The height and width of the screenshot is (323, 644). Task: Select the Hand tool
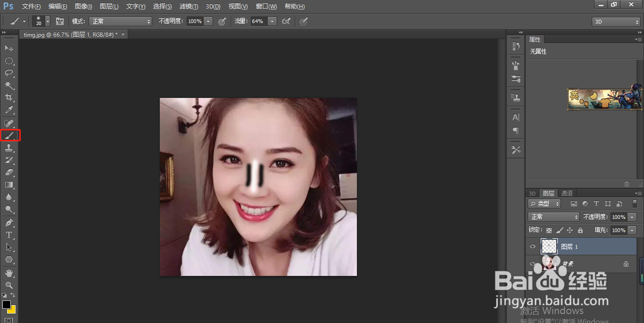tap(9, 273)
